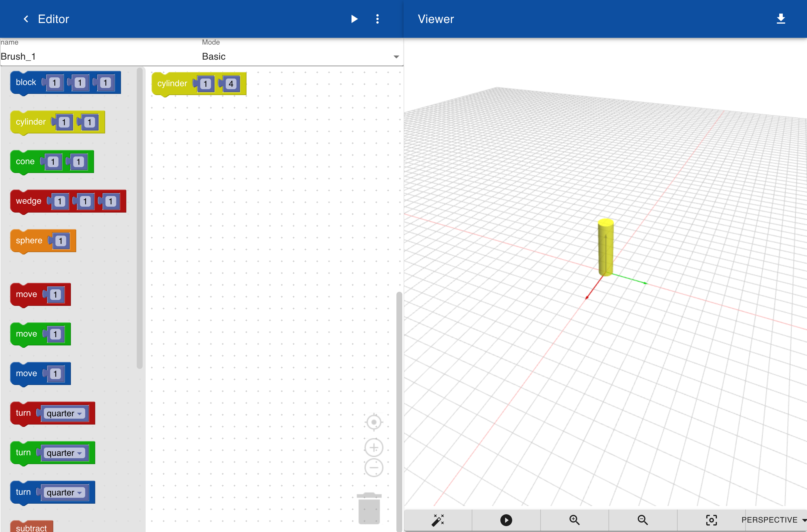Click the workspace trash can
The width and height of the screenshot is (807, 532).
(x=369, y=508)
